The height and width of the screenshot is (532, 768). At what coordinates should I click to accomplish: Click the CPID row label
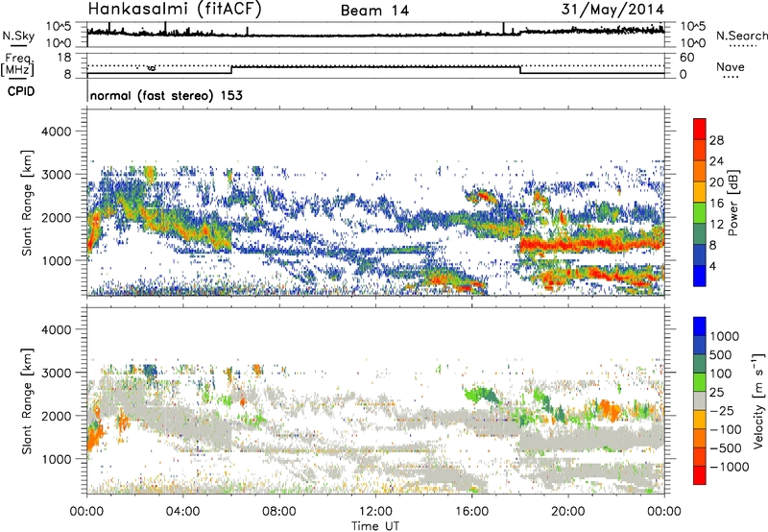pos(21,91)
